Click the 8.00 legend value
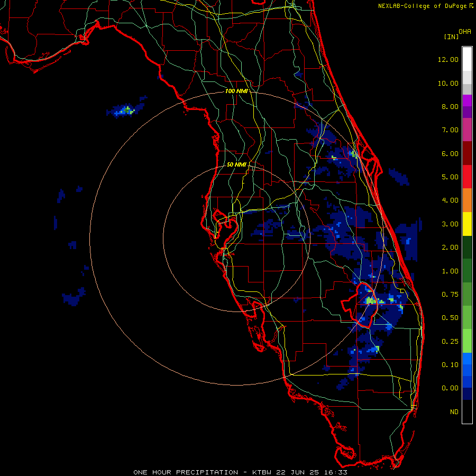476x476 pixels. [x=450, y=106]
